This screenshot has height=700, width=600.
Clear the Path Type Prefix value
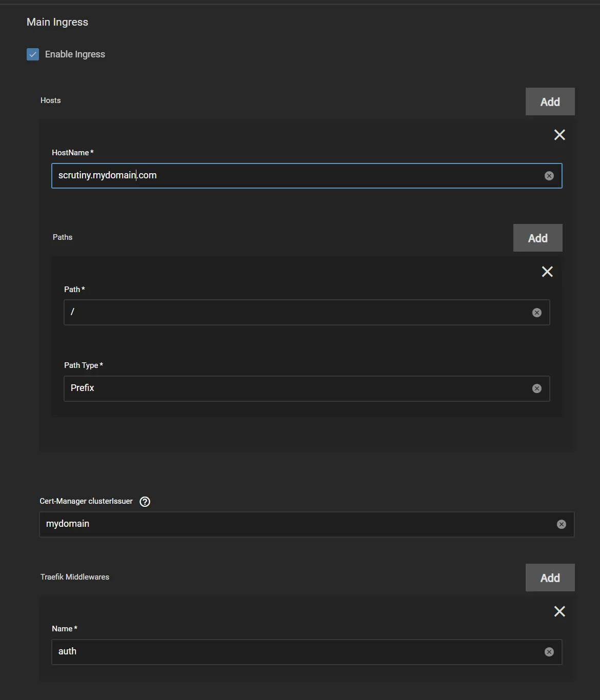click(537, 388)
